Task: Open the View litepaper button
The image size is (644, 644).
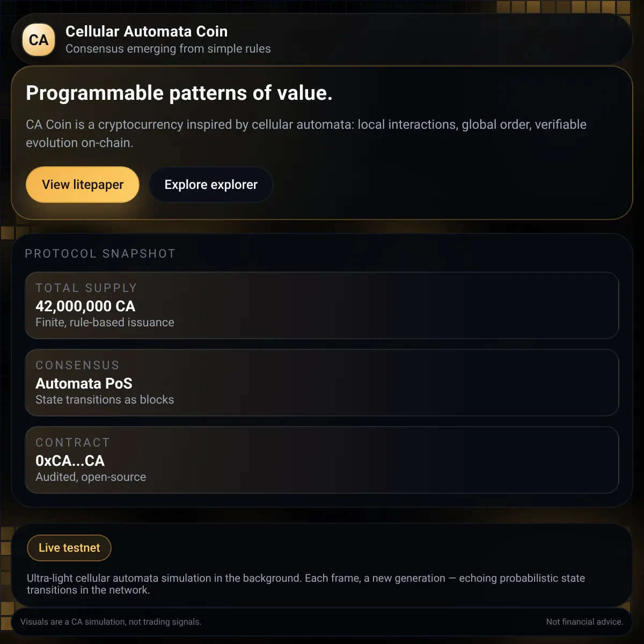Action: (x=83, y=185)
